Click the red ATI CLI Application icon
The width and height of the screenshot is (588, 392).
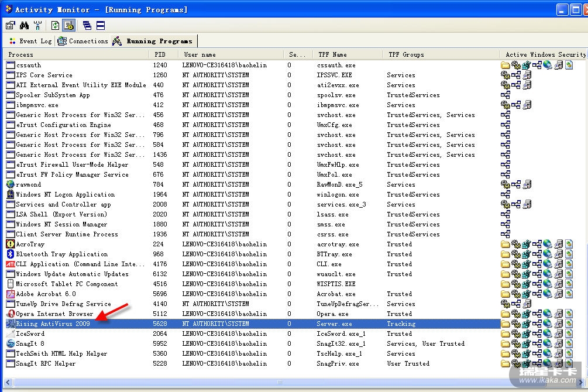pyautogui.click(x=11, y=264)
